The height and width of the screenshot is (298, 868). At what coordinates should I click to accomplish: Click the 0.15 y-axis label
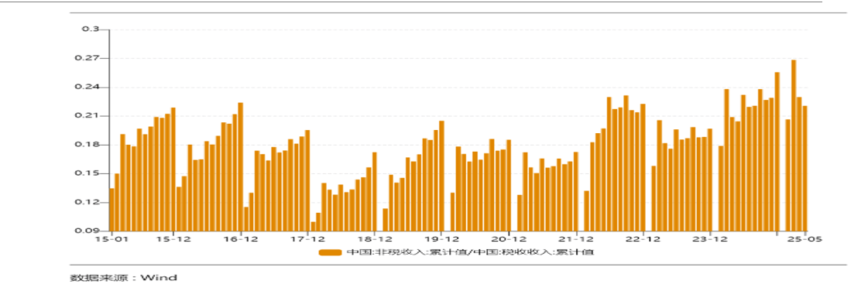pos(87,173)
